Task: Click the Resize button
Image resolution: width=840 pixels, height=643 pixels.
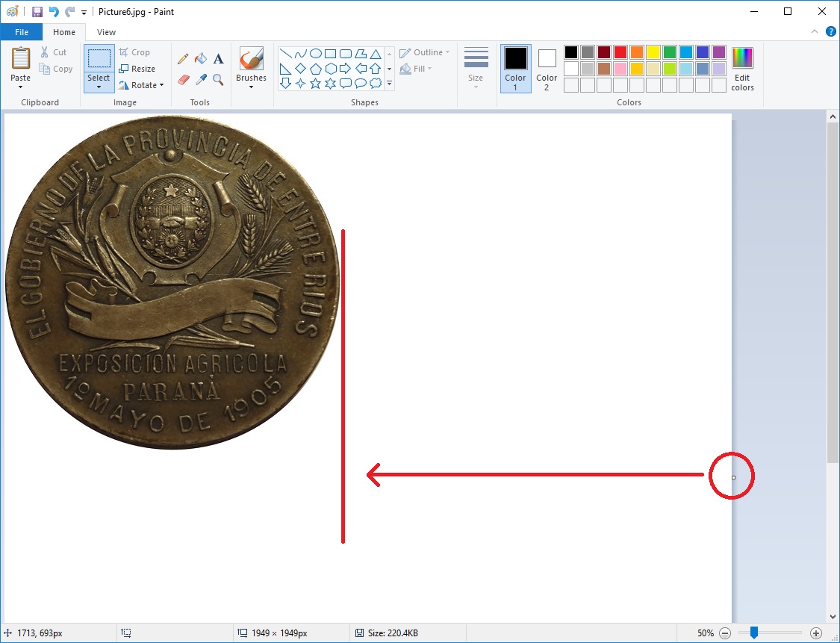Action: click(x=137, y=69)
